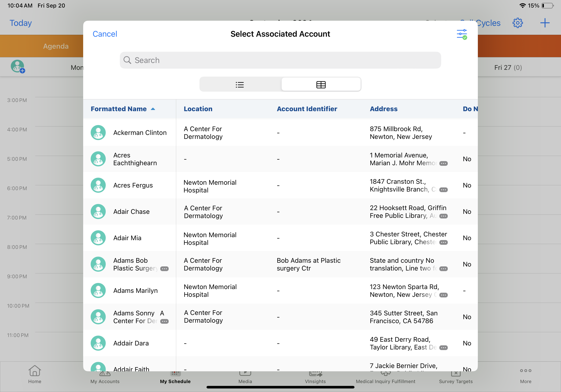The height and width of the screenshot is (392, 561).
Task: Sort by the Location column header
Action: click(198, 109)
